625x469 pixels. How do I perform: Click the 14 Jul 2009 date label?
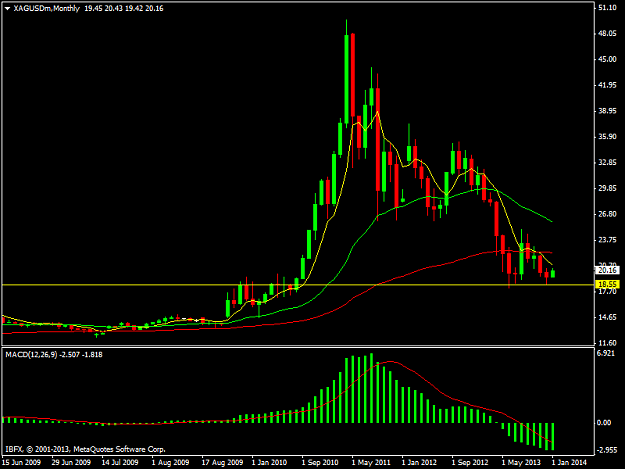(x=120, y=463)
